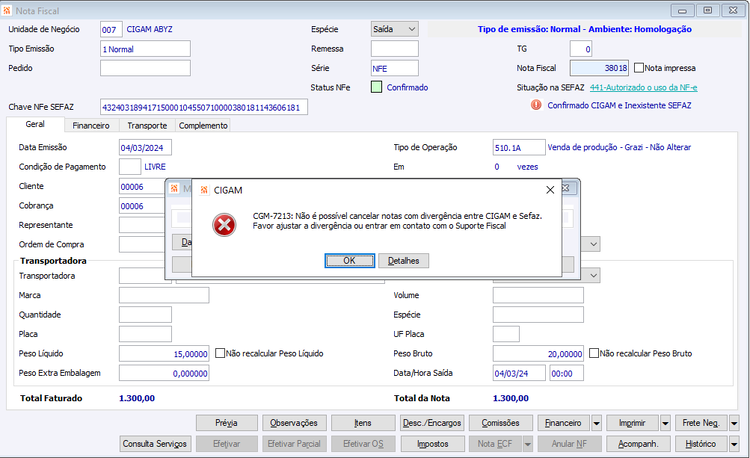750x458 pixels.
Task: Expand the Financeiro button dropdown arrow
Action: (596, 423)
